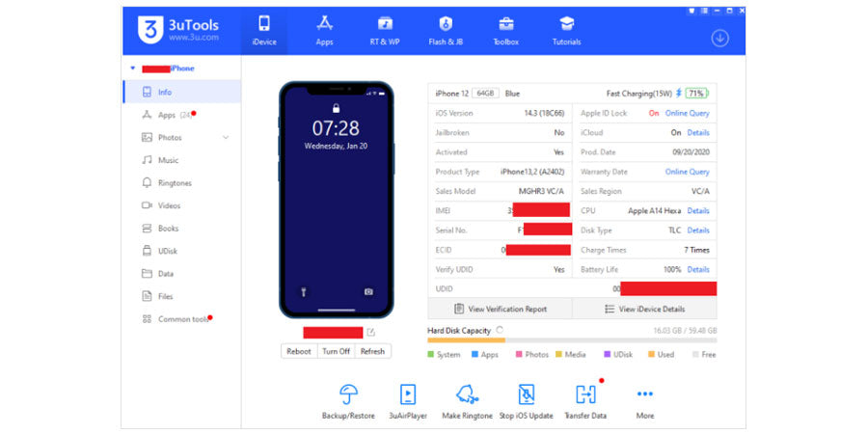Click the Backup/Restore umbrella icon

coord(348,394)
